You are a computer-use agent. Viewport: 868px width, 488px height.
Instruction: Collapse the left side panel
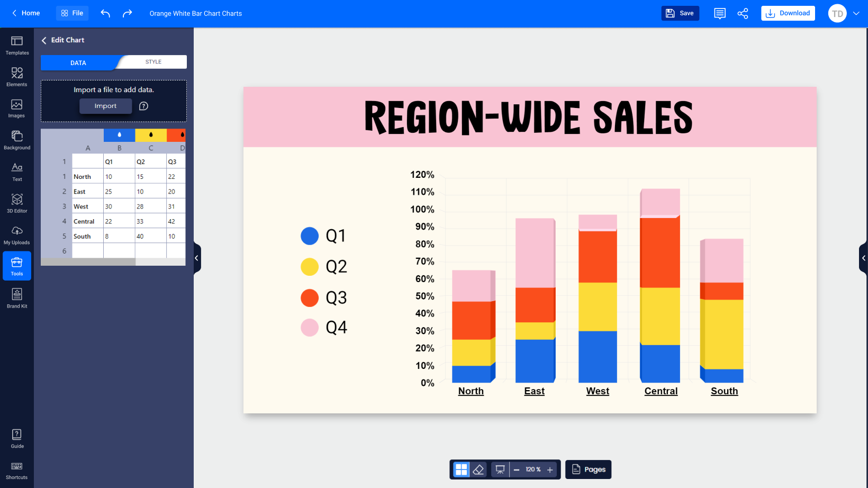click(x=197, y=258)
